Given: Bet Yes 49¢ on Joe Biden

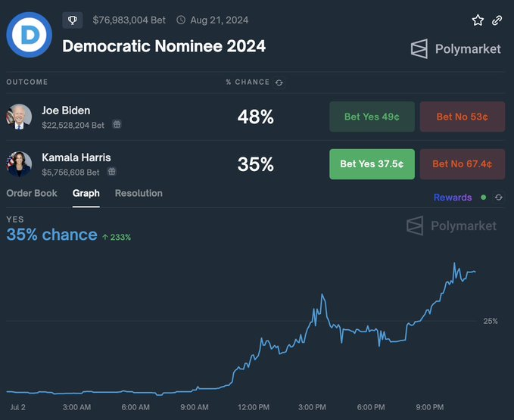Looking at the screenshot, I should pos(372,117).
